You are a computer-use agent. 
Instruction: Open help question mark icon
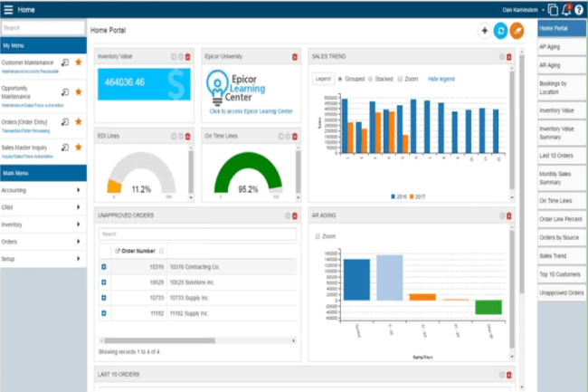(578, 10)
